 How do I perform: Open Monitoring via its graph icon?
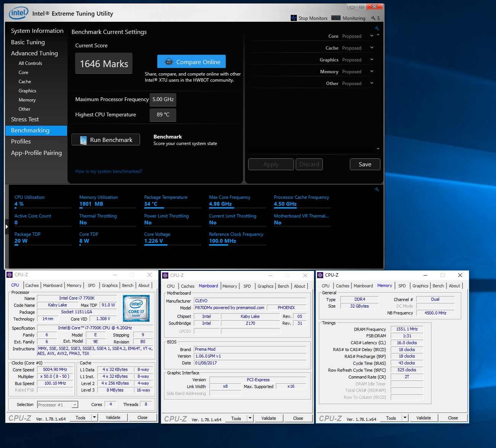pos(336,18)
